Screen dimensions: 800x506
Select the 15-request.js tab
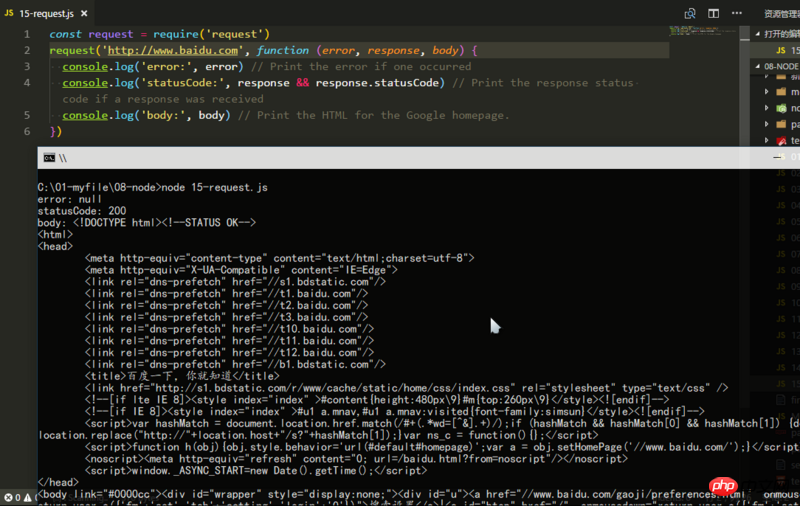tap(46, 13)
